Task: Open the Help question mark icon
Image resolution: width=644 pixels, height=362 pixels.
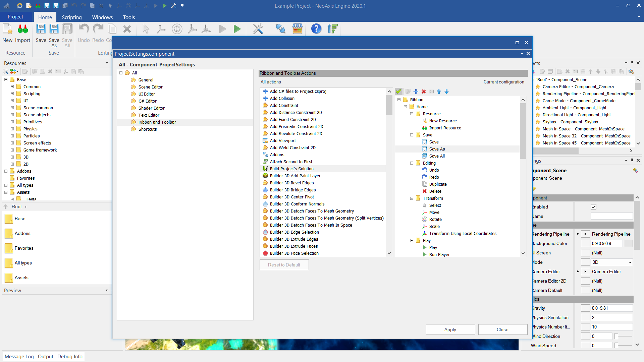Action: coord(316,29)
